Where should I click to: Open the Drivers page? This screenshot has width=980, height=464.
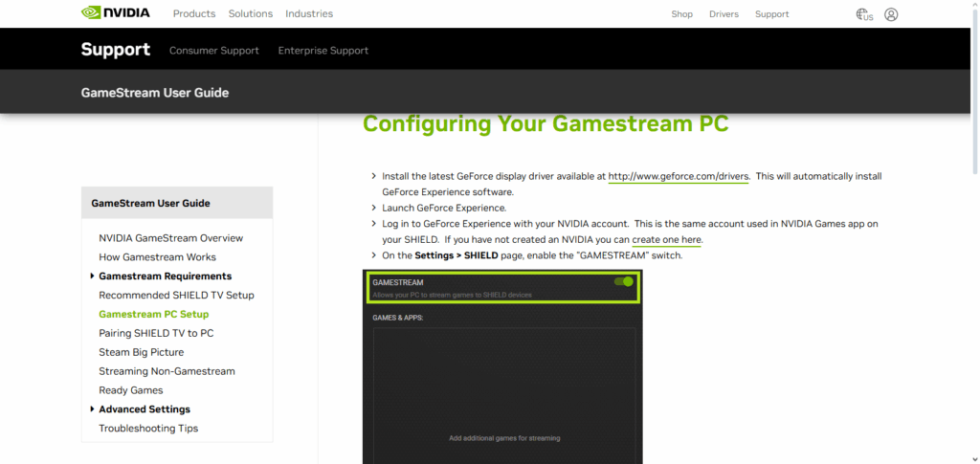[x=724, y=13]
